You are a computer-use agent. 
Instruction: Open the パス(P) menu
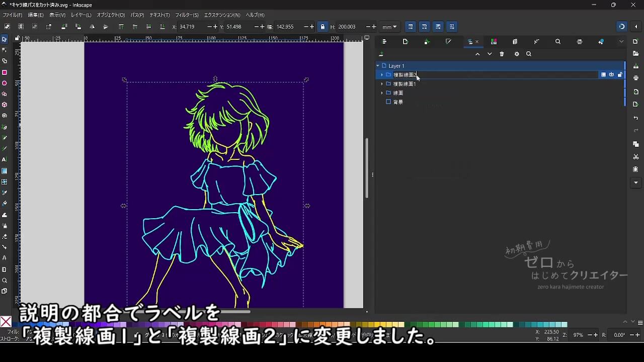tap(137, 15)
